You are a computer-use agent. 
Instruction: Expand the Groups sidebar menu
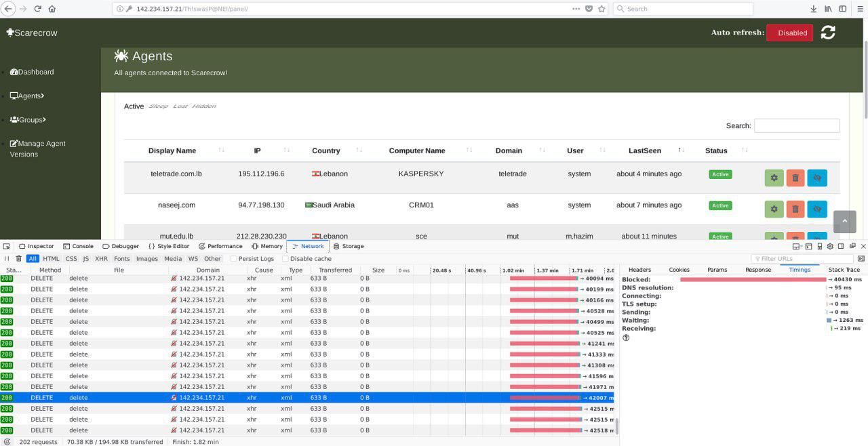[x=28, y=119]
